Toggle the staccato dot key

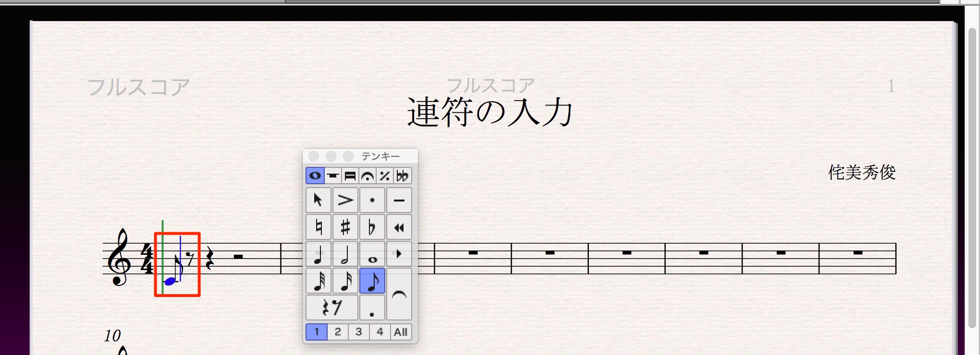(x=372, y=200)
